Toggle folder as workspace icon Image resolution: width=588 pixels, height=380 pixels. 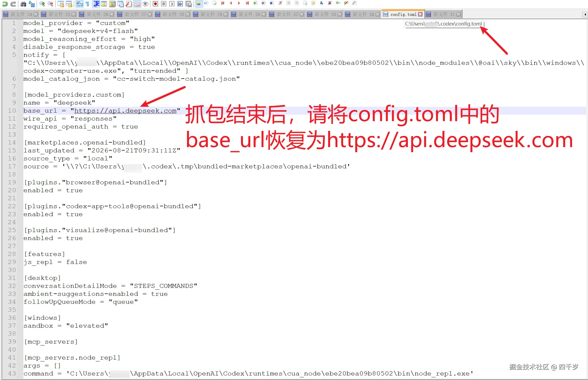pyautogui.click(x=137, y=4)
